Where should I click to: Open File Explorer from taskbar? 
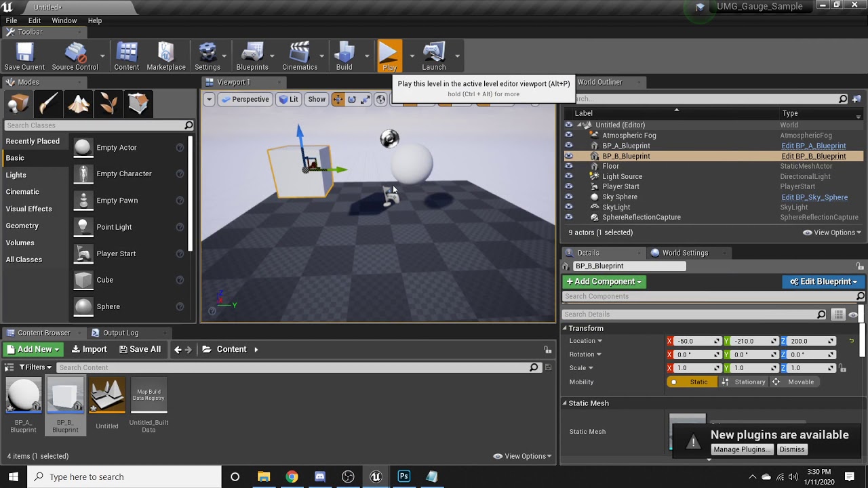point(264,476)
